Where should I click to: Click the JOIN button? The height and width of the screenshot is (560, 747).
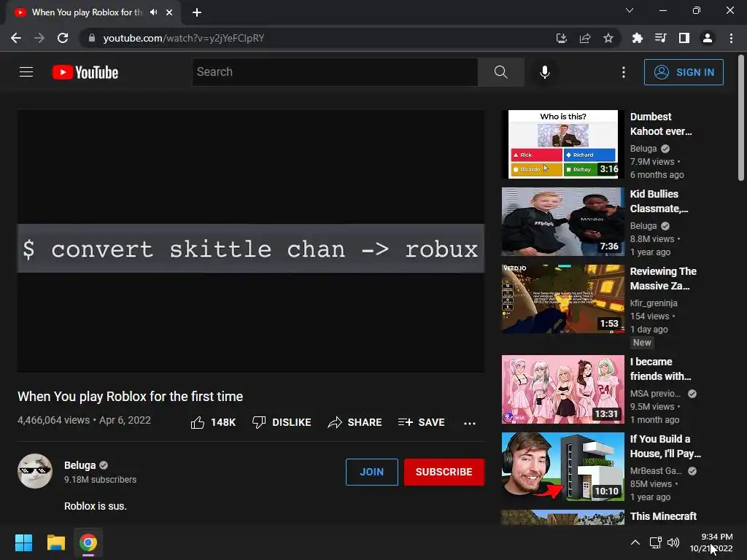point(371,472)
